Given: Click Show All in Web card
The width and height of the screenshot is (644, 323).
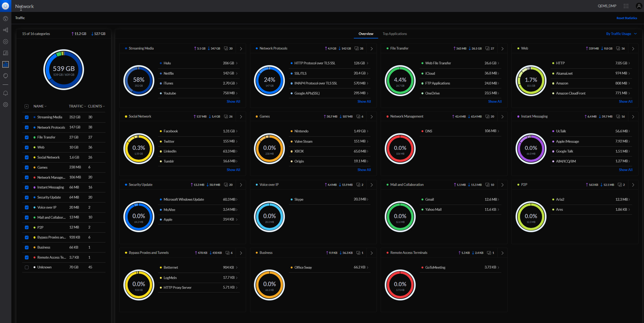Looking at the screenshot, I should [x=626, y=101].
